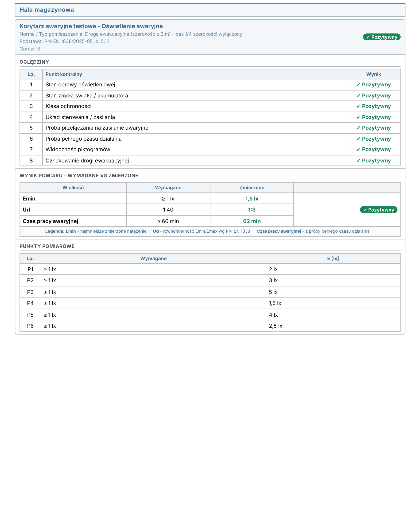The image size is (420, 516).
Task: Click the 'PUNKTY POMIAROWE' section heading
Action: (47, 246)
